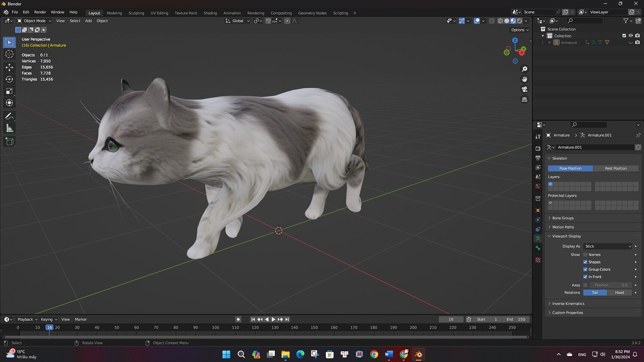This screenshot has width=644, height=362.
Task: Click the current frame marker 16
Action: 49,327
